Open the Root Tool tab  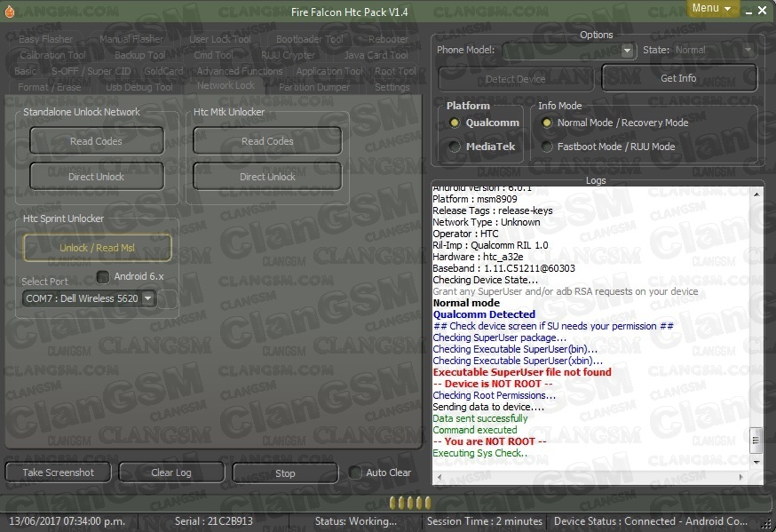tap(395, 71)
